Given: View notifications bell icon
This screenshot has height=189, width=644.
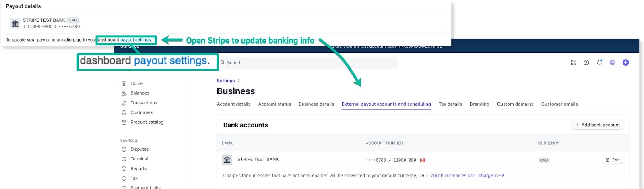Looking at the screenshot, I should pos(599,62).
